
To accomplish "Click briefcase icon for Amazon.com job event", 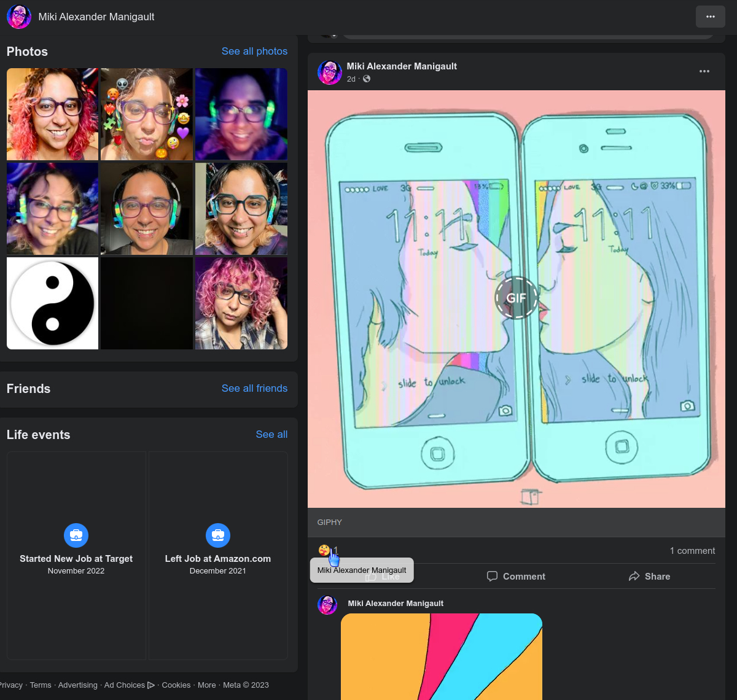I will pyautogui.click(x=217, y=535).
